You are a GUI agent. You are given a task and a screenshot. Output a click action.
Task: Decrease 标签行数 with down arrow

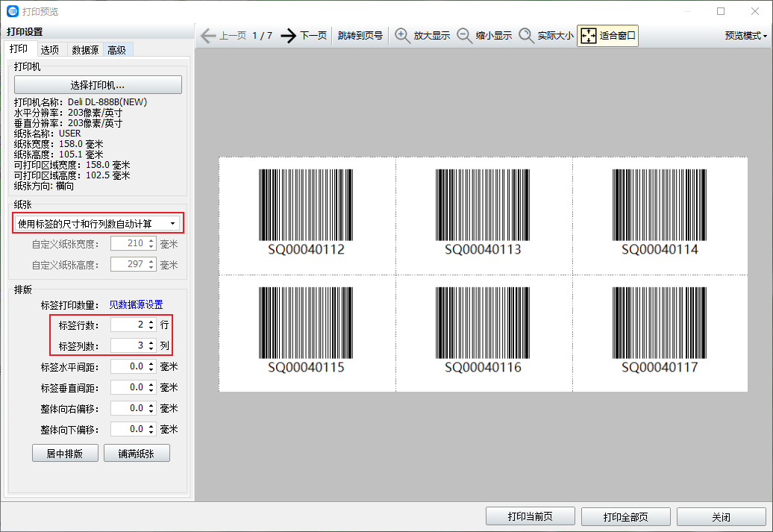click(x=151, y=328)
